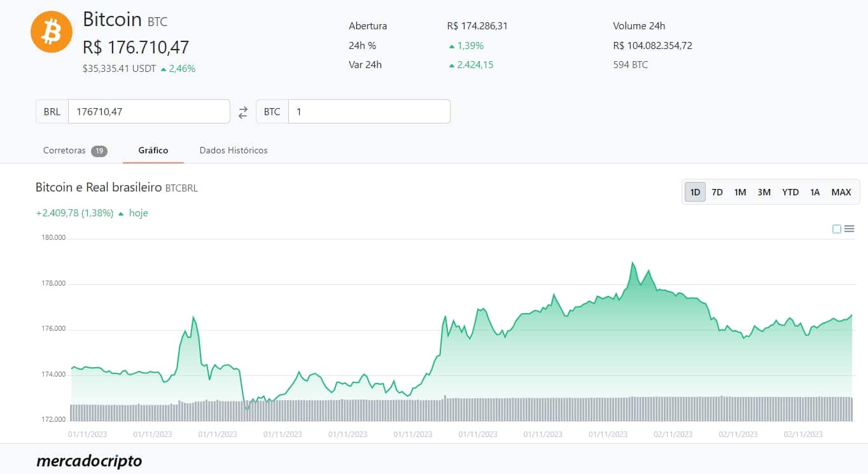The height and width of the screenshot is (474, 868).
Task: Click the chart zoom selection icon
Action: [x=837, y=229]
